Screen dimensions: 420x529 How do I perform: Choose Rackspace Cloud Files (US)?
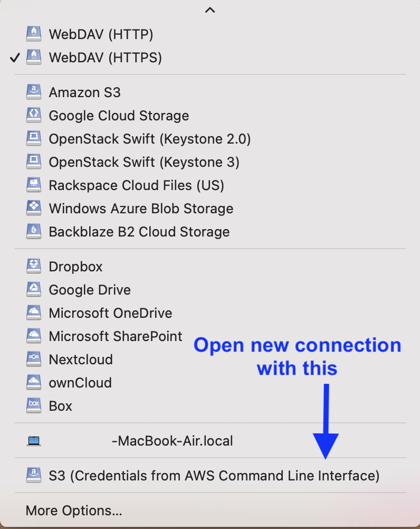136,185
